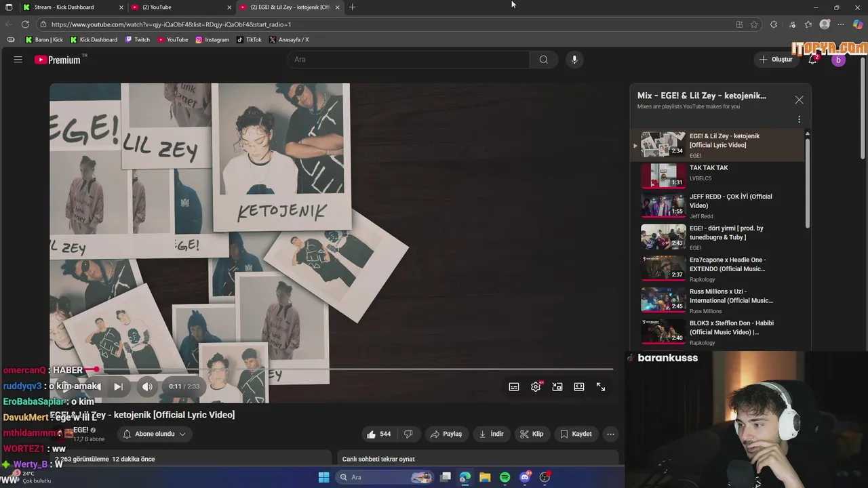Reload the page with the refresh icon

[25, 24]
